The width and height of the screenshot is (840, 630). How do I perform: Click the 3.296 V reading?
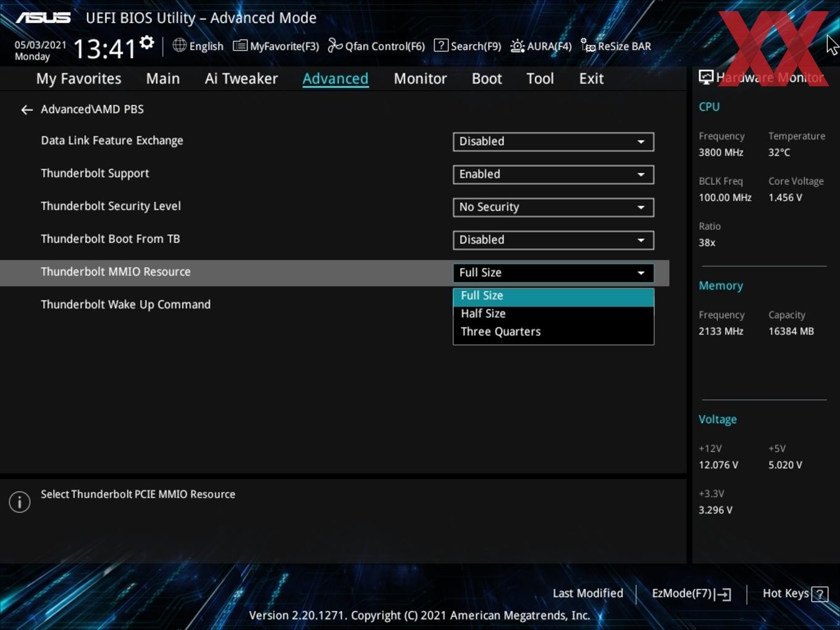point(715,510)
